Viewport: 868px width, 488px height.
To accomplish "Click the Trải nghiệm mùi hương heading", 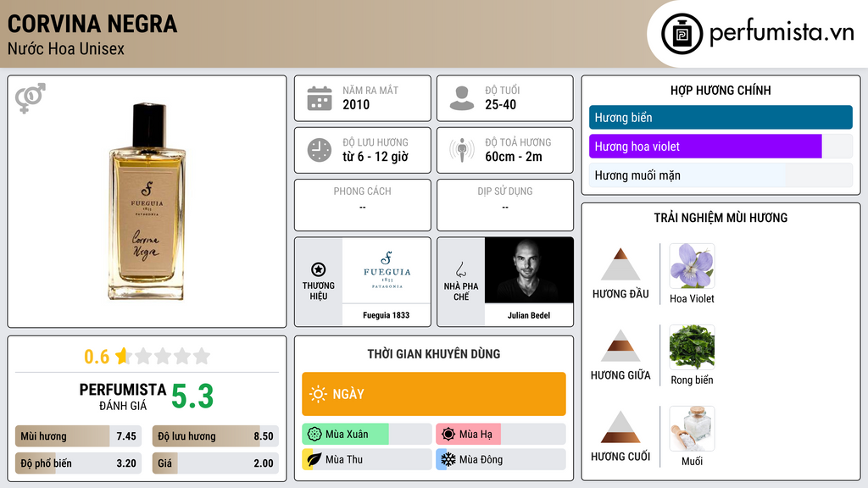I will [x=721, y=218].
